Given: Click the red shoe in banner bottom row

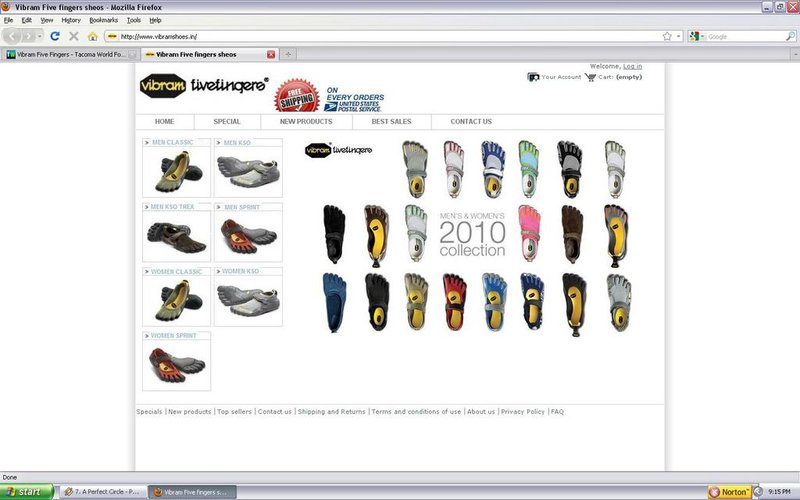Looking at the screenshot, I should (454, 302).
